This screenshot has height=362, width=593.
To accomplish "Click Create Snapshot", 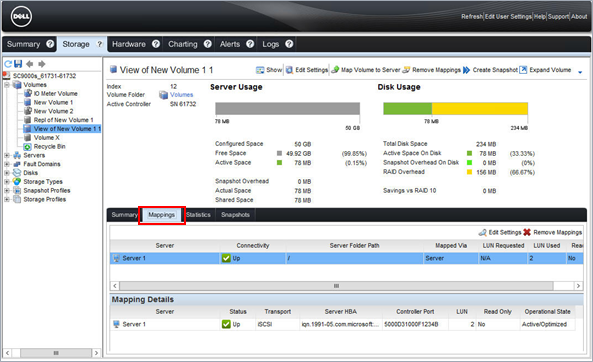I will tap(490, 70).
